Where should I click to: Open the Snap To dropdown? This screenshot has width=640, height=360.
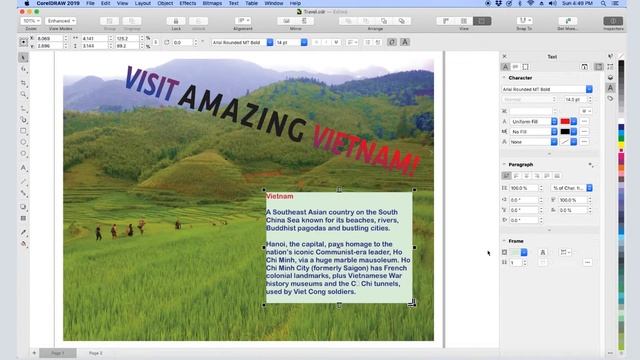pyautogui.click(x=524, y=21)
